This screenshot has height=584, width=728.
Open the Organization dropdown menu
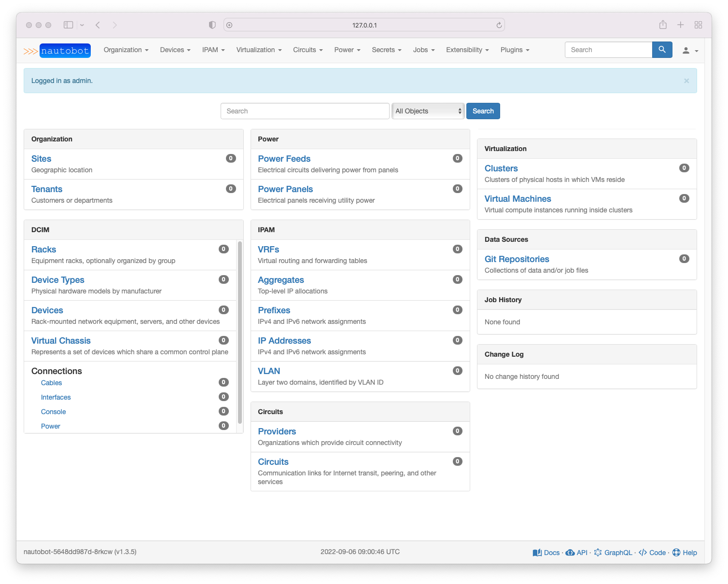(x=126, y=50)
